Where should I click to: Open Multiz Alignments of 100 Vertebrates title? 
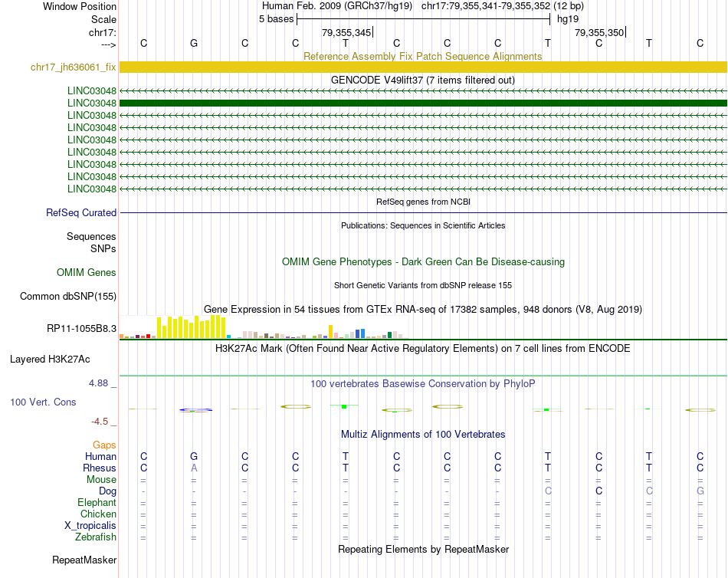[x=423, y=435]
